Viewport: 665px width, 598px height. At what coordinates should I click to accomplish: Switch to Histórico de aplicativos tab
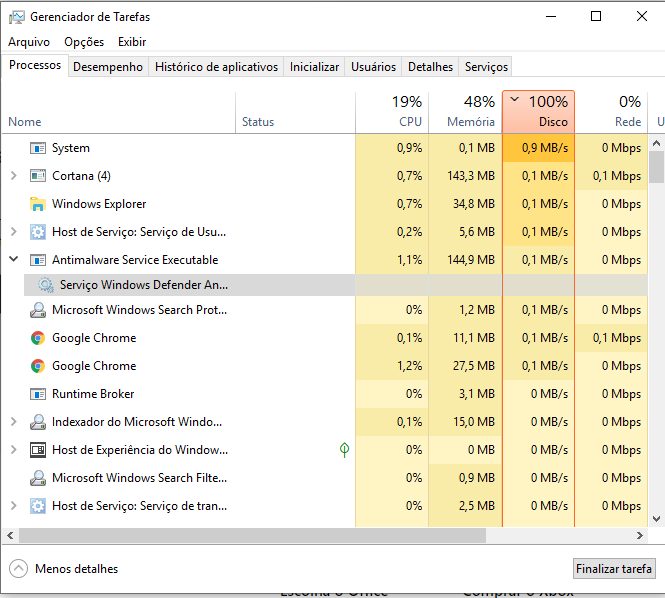216,67
